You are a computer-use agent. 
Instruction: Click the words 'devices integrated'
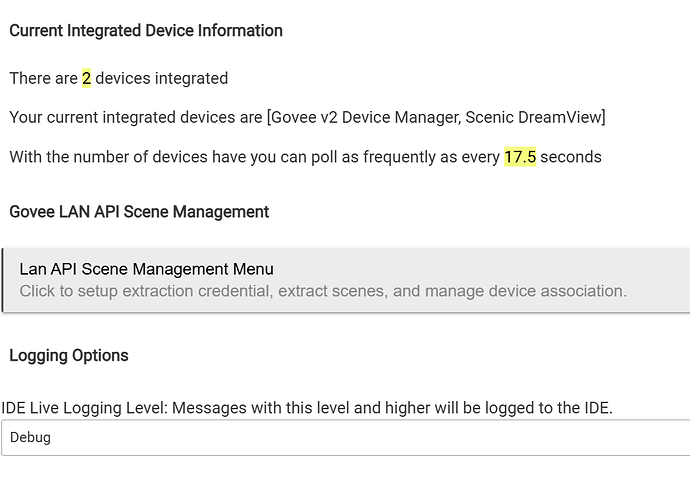coord(162,78)
